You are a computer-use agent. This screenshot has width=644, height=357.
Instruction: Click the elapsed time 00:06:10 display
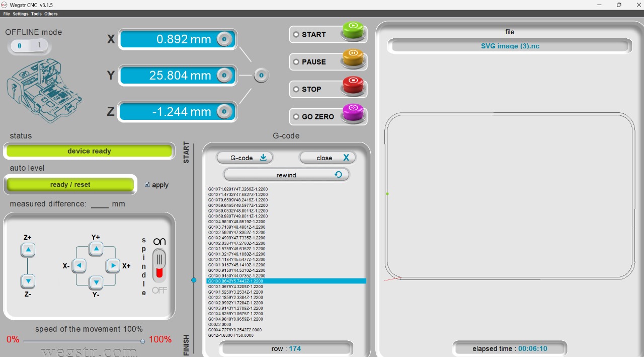(x=510, y=348)
